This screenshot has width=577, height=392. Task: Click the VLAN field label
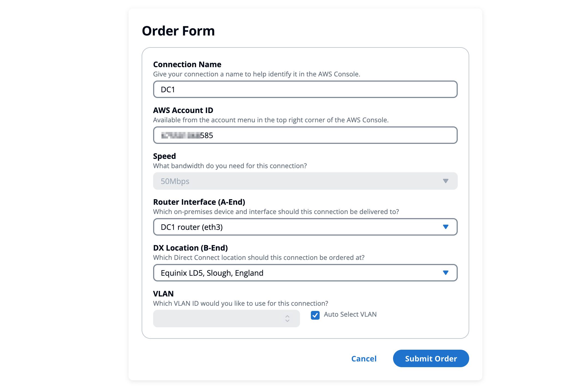coord(163,294)
